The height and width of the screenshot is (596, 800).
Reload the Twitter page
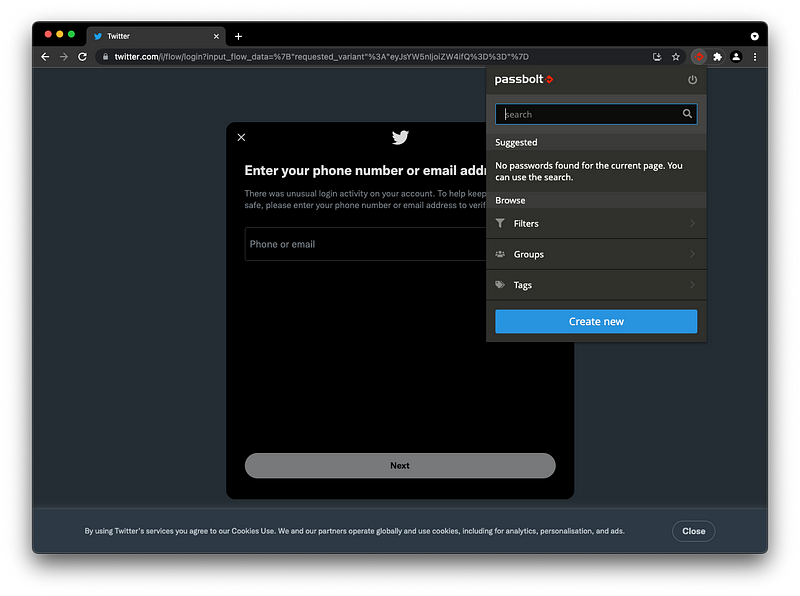pos(82,57)
